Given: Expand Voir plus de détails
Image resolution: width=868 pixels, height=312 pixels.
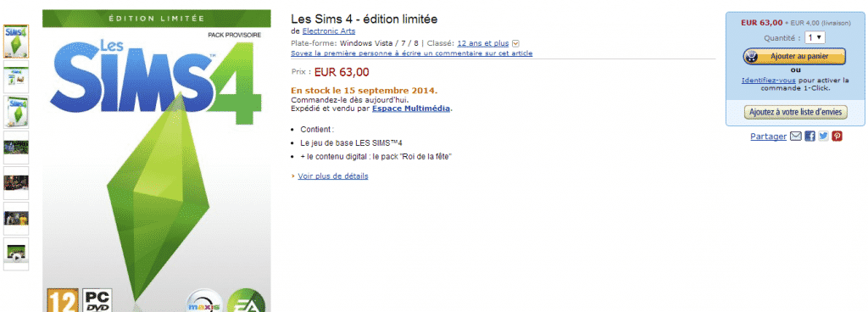Looking at the screenshot, I should point(332,175).
